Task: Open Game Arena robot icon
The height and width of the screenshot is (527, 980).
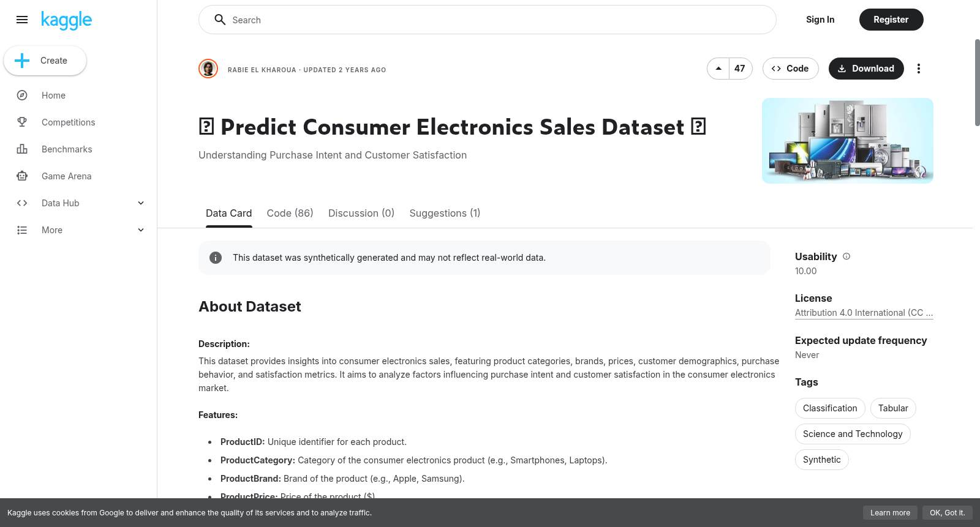Action: click(22, 176)
